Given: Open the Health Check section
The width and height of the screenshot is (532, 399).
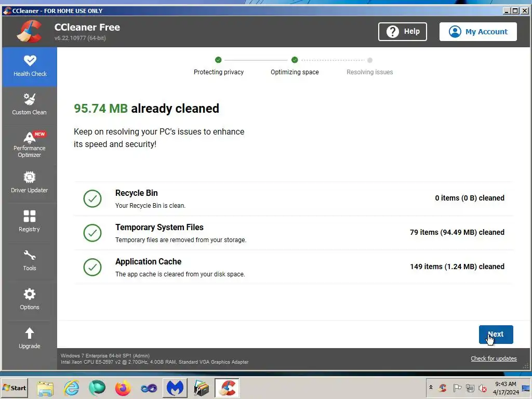Looking at the screenshot, I should point(30,66).
